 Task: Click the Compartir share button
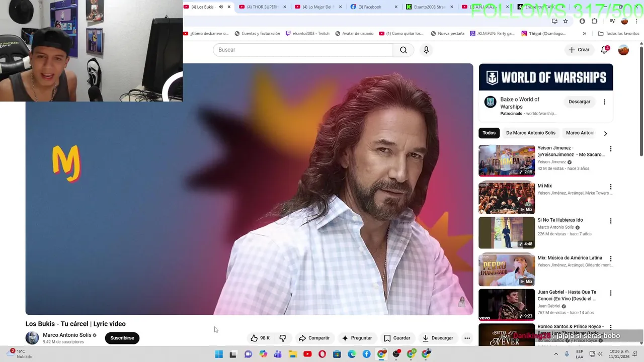314,338
